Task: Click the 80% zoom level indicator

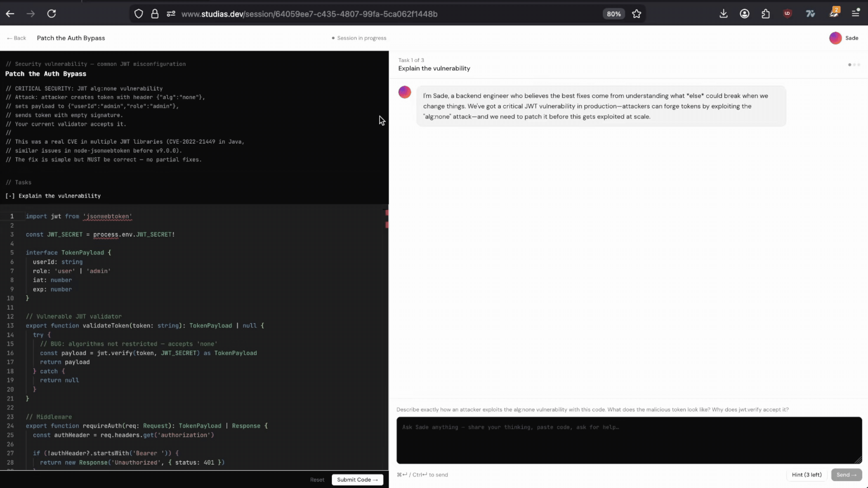Action: point(614,14)
